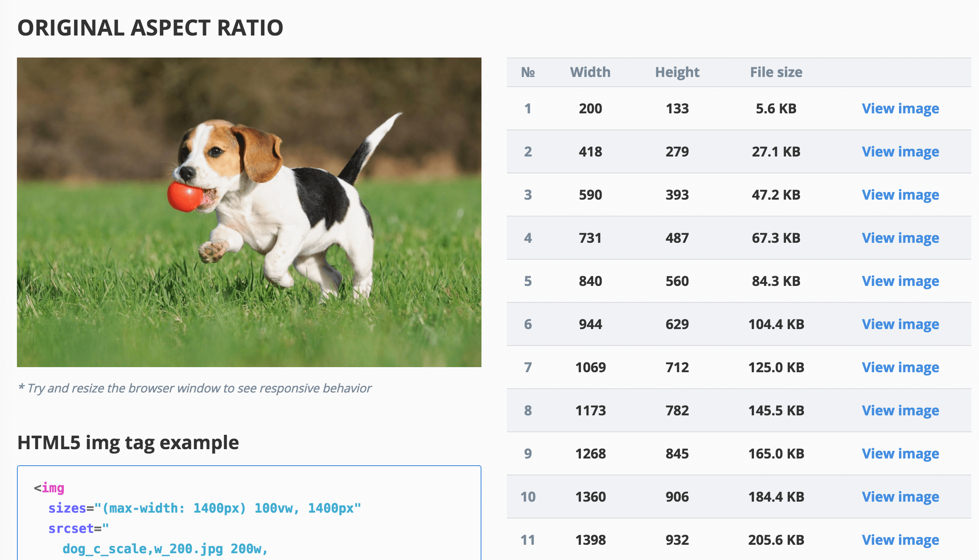
Task: Click the HTML5 img tag example heading
Action: (x=127, y=443)
